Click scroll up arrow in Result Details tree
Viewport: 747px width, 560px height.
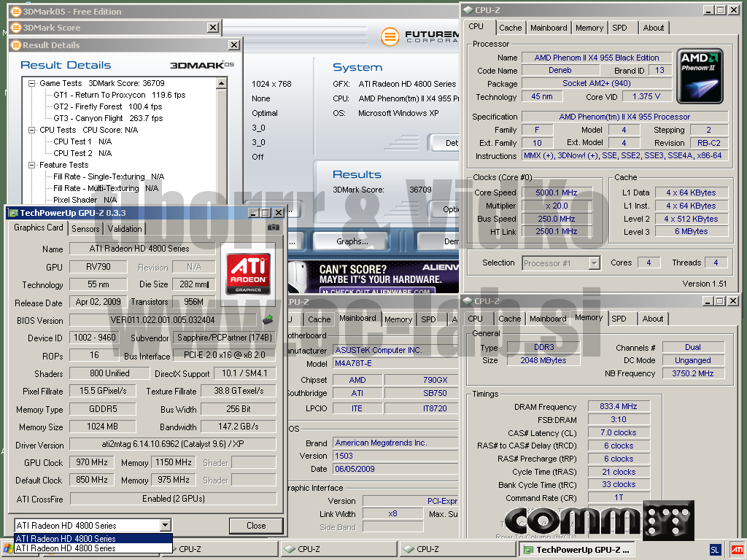(x=221, y=84)
